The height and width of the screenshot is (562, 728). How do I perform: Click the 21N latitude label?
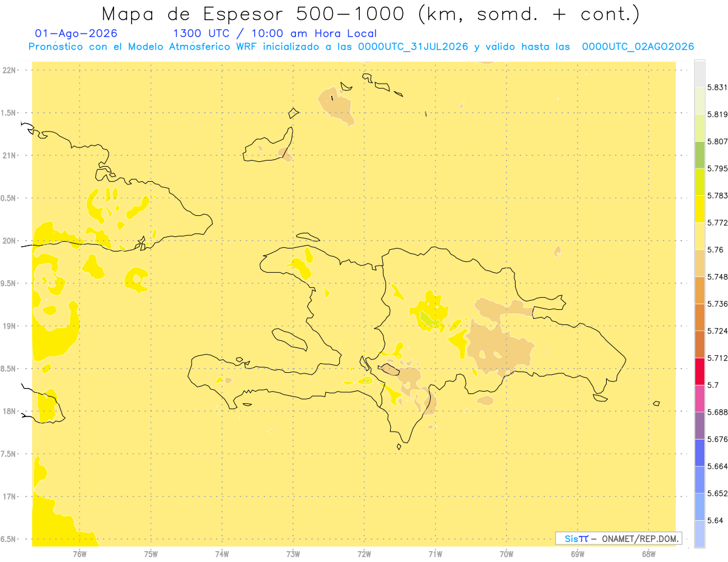pyautogui.click(x=9, y=156)
